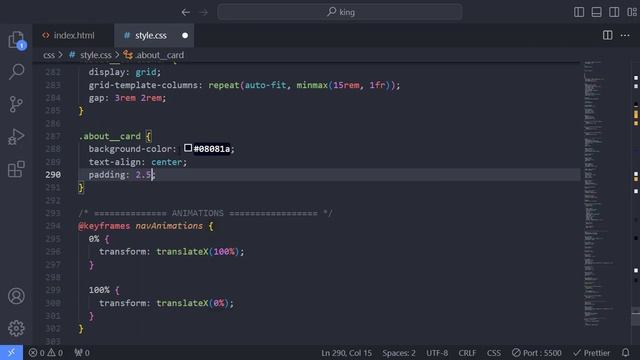Image resolution: width=640 pixels, height=360 pixels.
Task: Open the notifications bell
Action: click(x=625, y=353)
